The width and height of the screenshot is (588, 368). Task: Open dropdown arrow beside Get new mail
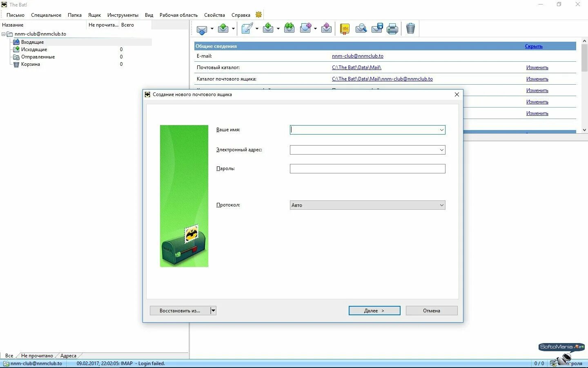click(x=212, y=29)
